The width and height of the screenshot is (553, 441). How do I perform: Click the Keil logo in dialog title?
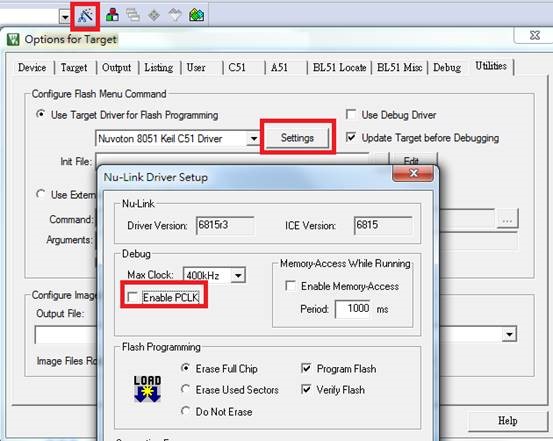[13, 39]
